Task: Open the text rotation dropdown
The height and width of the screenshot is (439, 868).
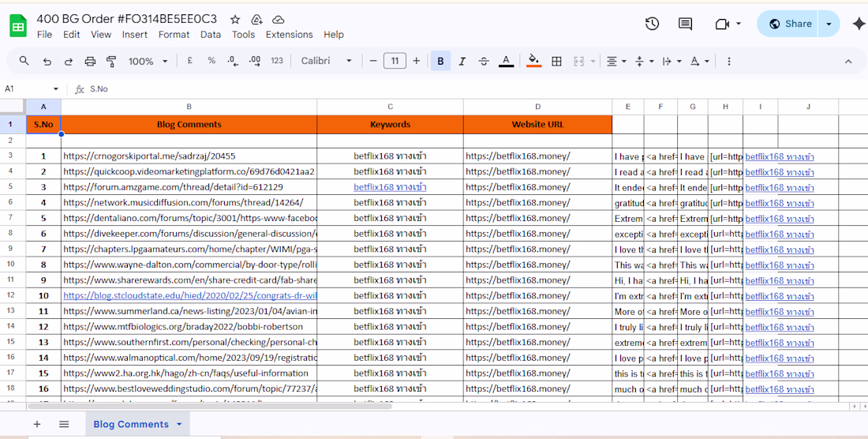Action: tap(700, 62)
